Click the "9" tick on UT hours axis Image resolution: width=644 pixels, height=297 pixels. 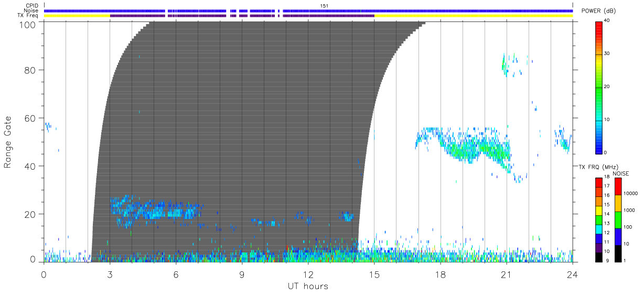[x=242, y=274]
